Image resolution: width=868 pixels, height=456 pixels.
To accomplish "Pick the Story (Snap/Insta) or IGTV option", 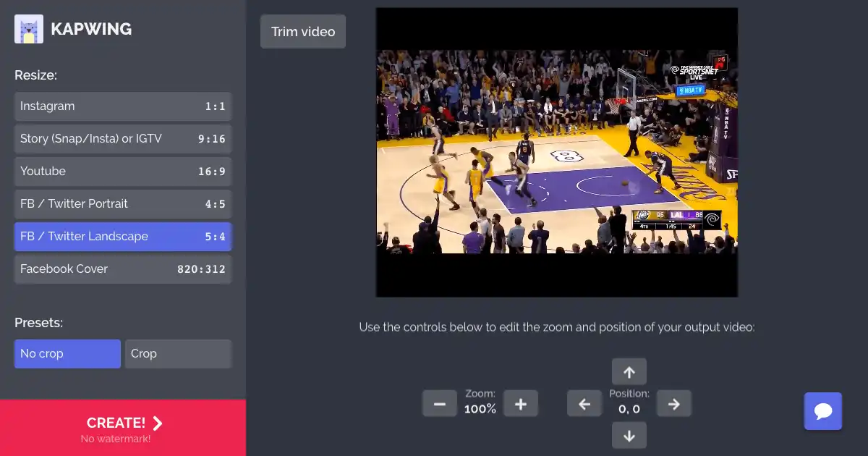I will 122,138.
